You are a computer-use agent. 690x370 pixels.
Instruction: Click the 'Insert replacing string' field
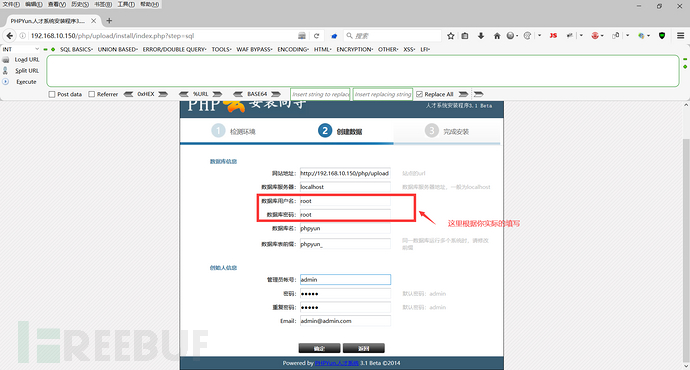click(383, 94)
